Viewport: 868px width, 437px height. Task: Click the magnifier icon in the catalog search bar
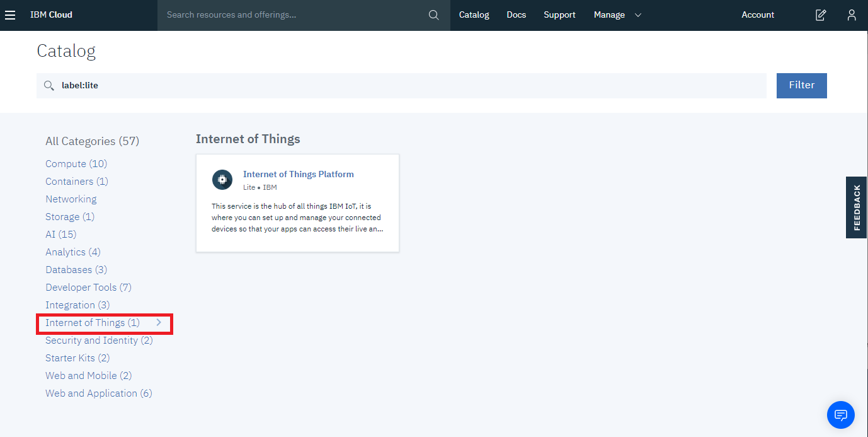pyautogui.click(x=49, y=85)
